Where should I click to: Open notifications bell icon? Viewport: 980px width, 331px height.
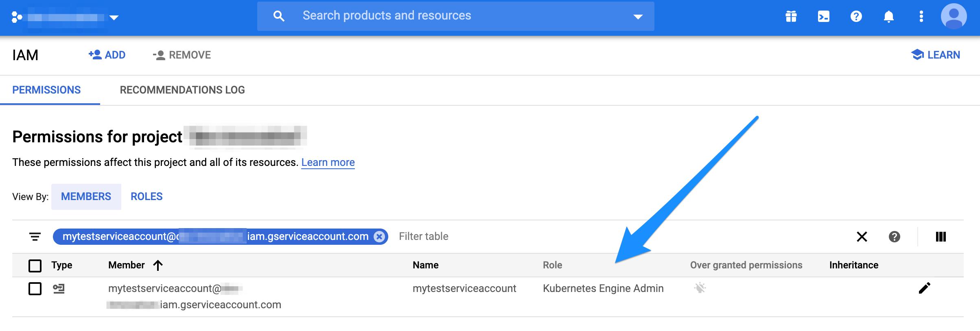pos(888,17)
